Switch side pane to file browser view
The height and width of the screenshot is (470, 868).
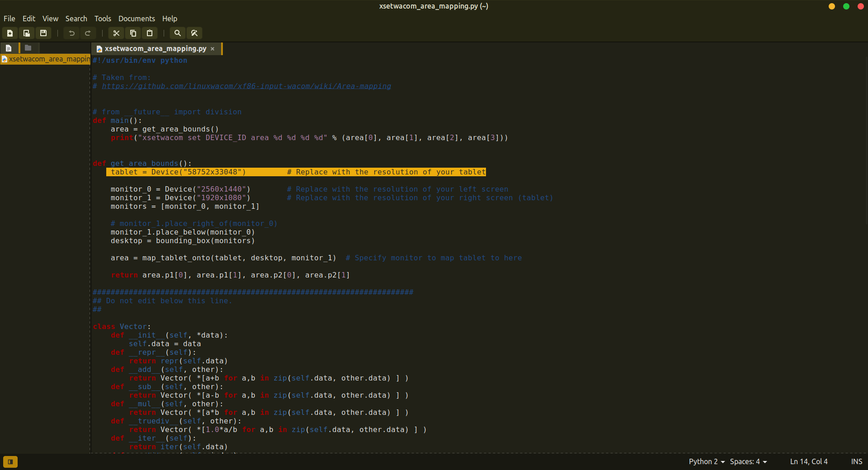click(x=28, y=48)
